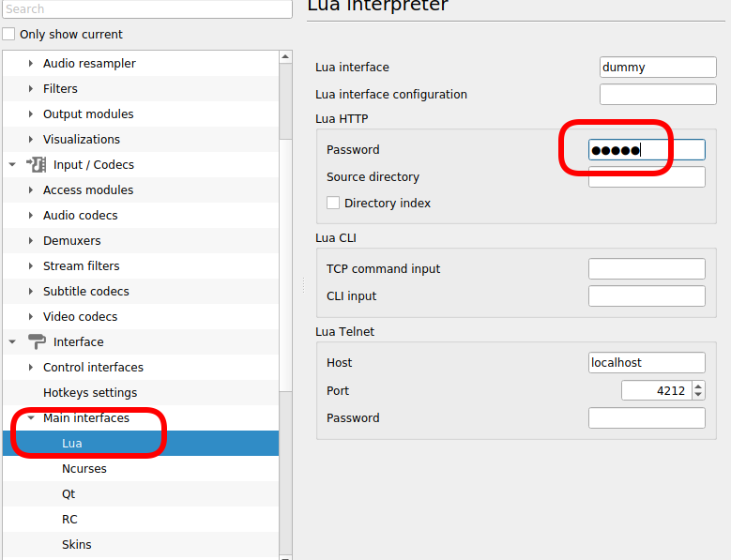Viewport: 731px width, 560px height.
Task: Select the Skins entry
Action: 77,545
